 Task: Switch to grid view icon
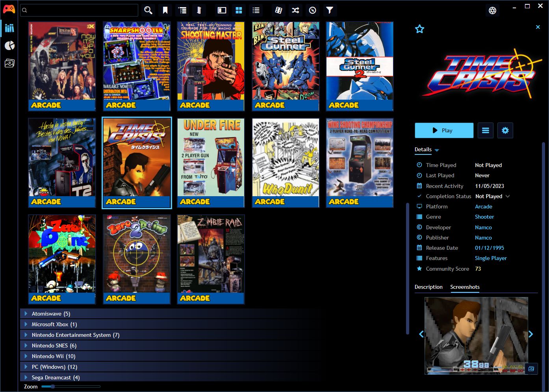click(x=239, y=10)
